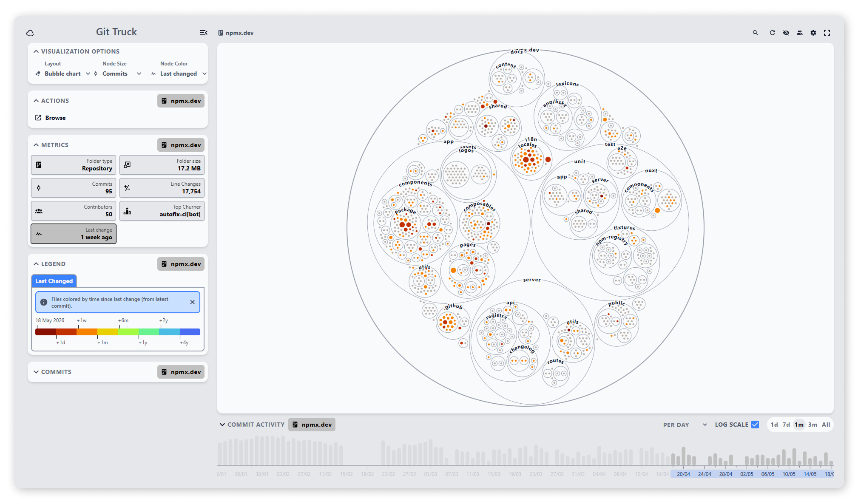Dismiss the legend info message
Image resolution: width=858 pixels, height=504 pixels.
[193, 302]
